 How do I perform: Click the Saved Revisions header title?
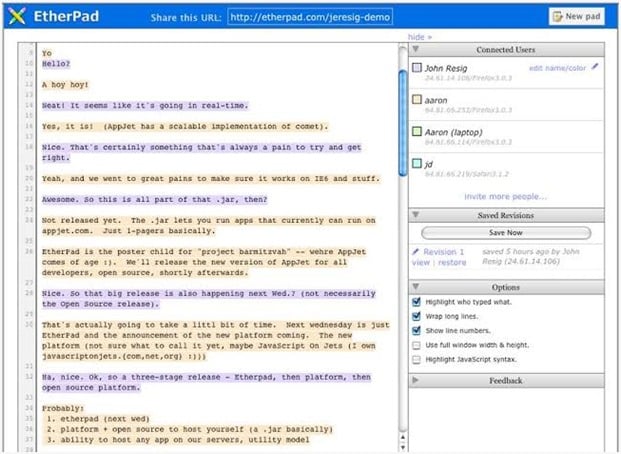(506, 215)
